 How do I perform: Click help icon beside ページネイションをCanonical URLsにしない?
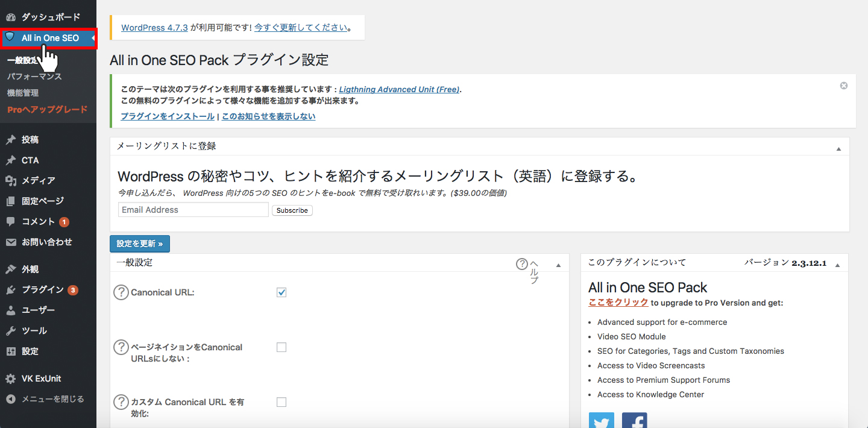click(x=121, y=348)
